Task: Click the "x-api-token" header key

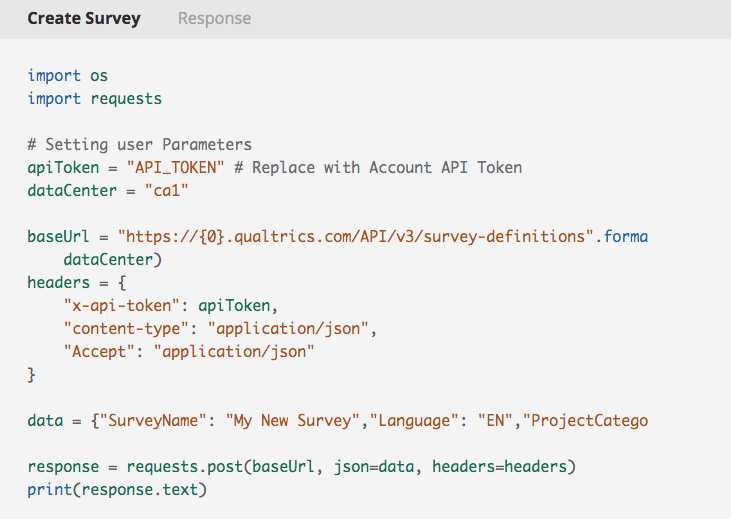Action: pos(122,305)
